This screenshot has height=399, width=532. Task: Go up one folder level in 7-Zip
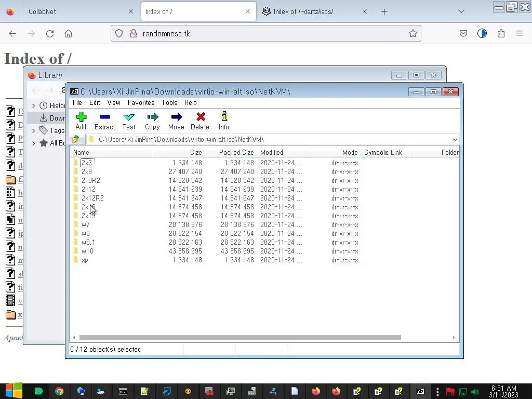click(75, 139)
